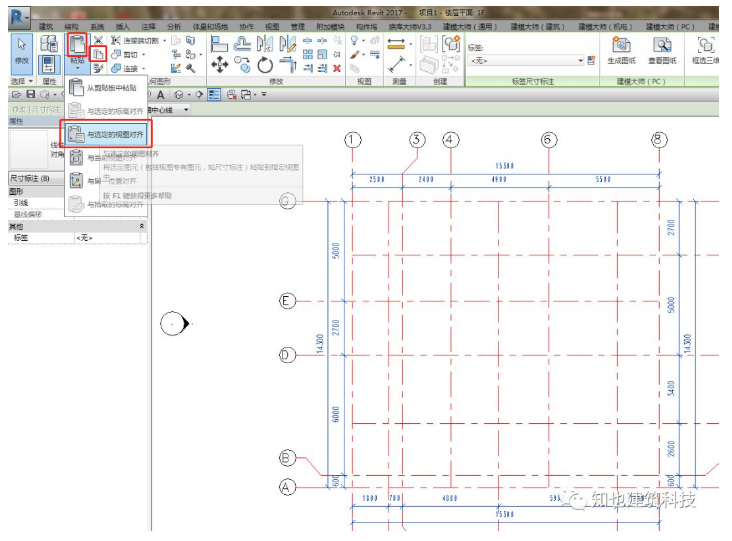Select the Align tool icon
Screen dimensions: 732x541
coord(219,44)
